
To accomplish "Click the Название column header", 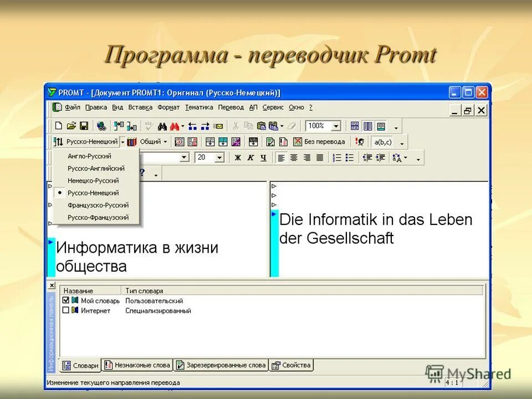I will [90, 291].
